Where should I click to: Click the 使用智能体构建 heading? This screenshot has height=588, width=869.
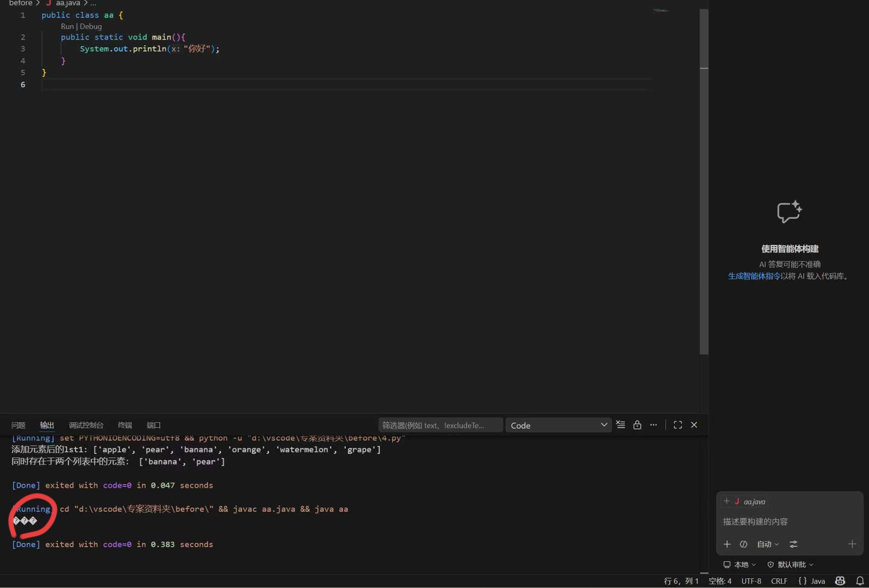(790, 249)
